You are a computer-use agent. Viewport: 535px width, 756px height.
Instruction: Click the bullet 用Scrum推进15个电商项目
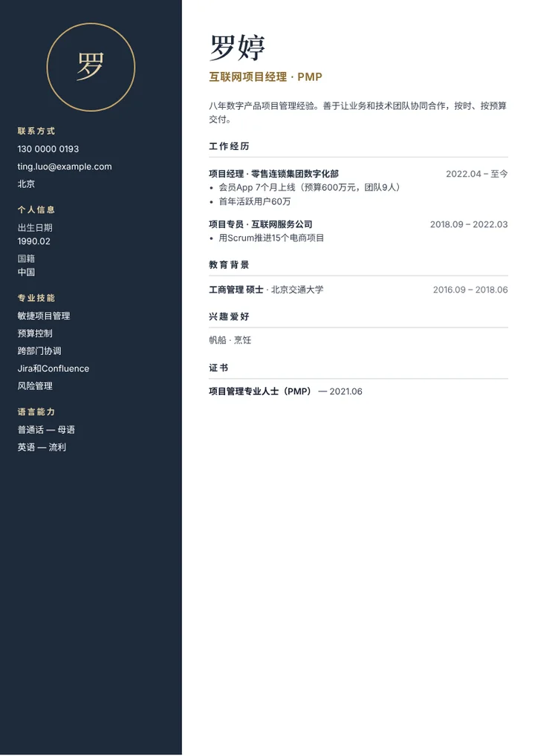tap(271, 238)
